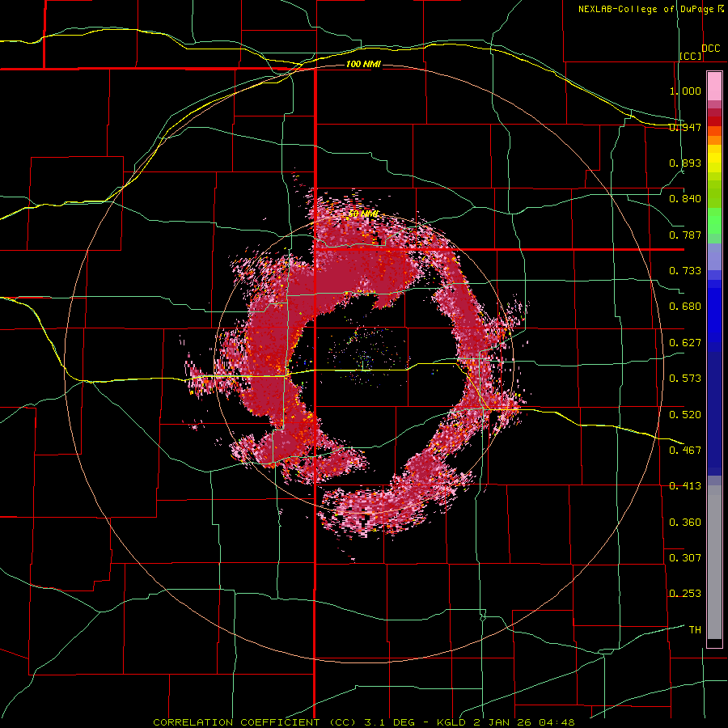728x728 pixels.
Task: Click the 0.467 scale value
Action: [685, 450]
